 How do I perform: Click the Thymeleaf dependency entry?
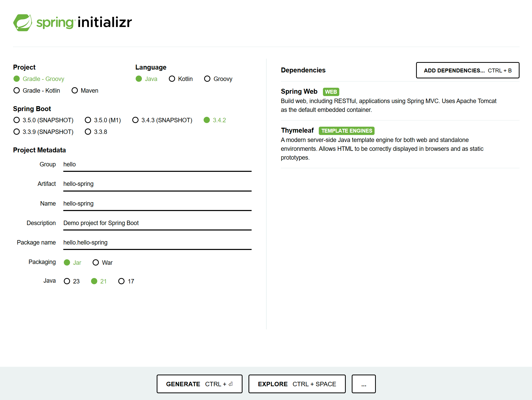coord(297,131)
